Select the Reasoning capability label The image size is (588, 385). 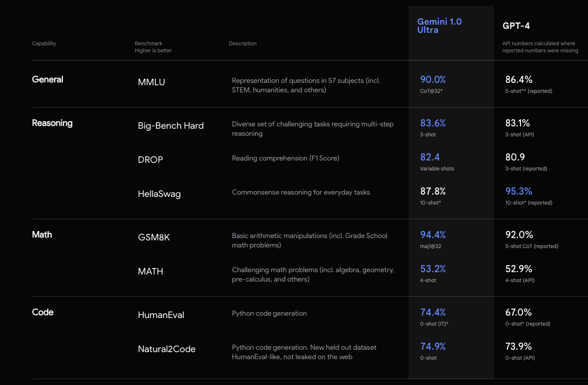[x=52, y=123]
